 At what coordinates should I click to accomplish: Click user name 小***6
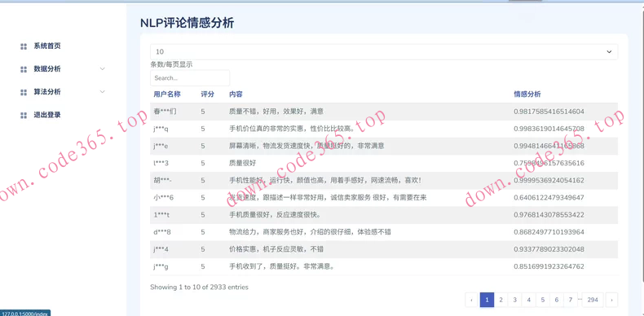point(164,197)
